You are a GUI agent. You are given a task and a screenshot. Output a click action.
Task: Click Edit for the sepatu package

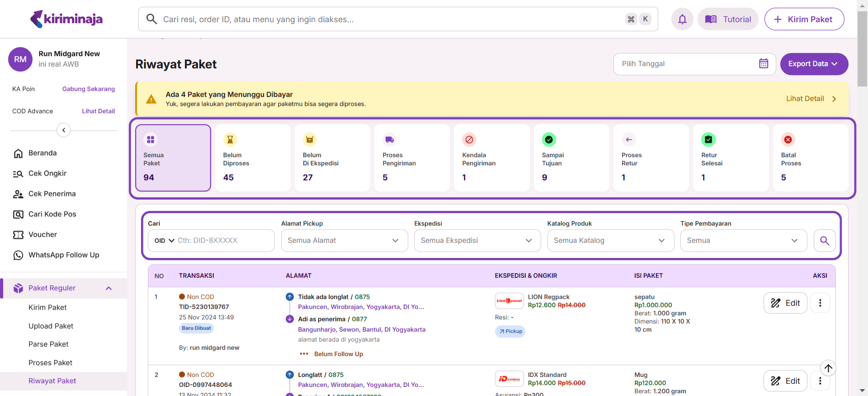[x=785, y=303]
